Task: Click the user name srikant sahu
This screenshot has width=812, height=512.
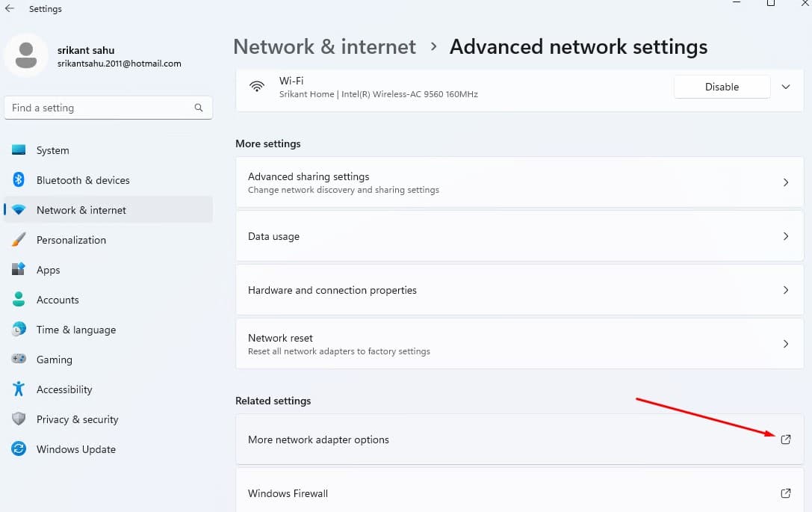Action: pyautogui.click(x=86, y=50)
